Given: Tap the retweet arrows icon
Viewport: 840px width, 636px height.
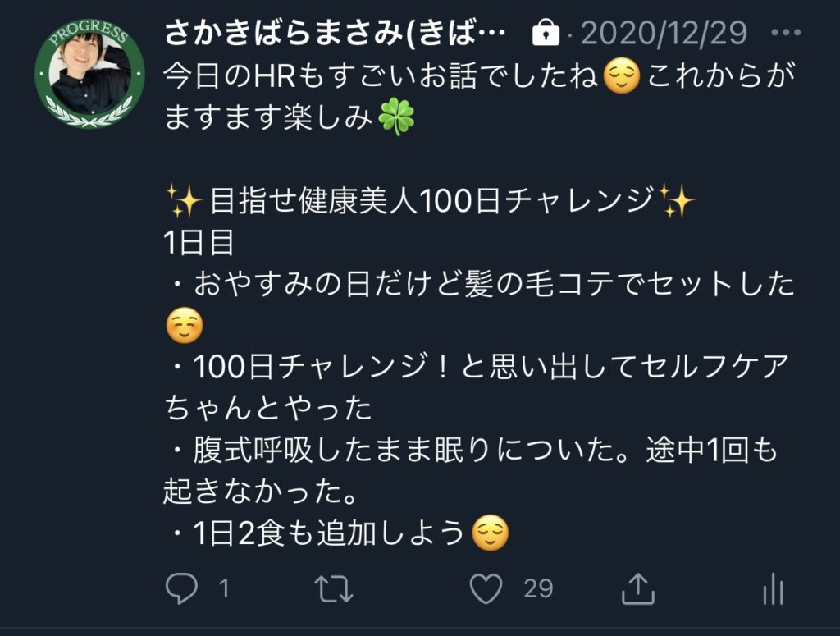Looking at the screenshot, I should pos(333,589).
